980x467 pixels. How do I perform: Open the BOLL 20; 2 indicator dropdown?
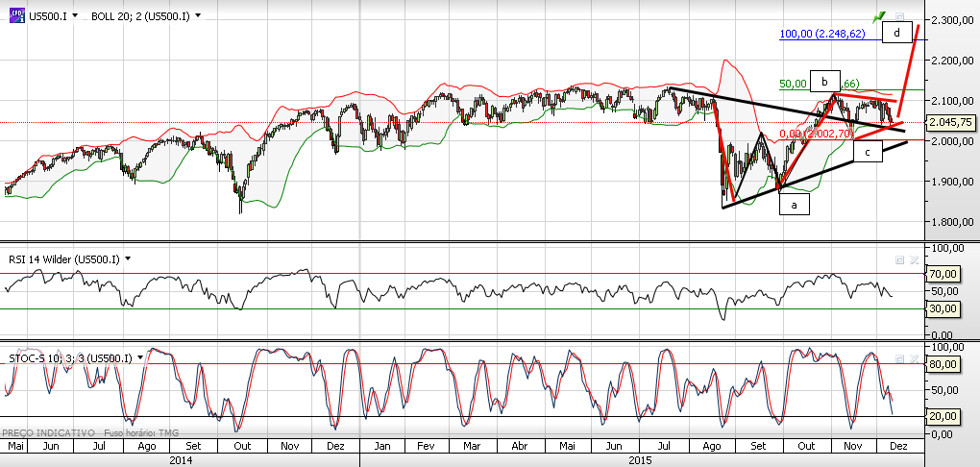tap(198, 15)
